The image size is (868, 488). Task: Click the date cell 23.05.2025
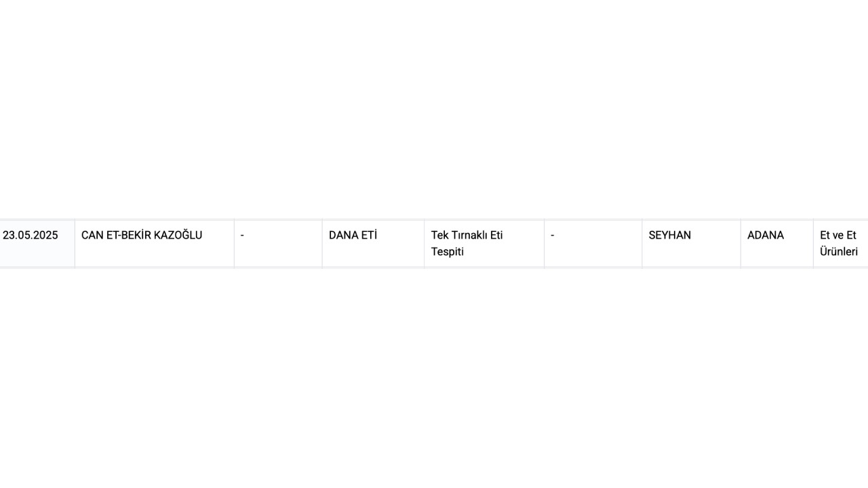[37, 243]
